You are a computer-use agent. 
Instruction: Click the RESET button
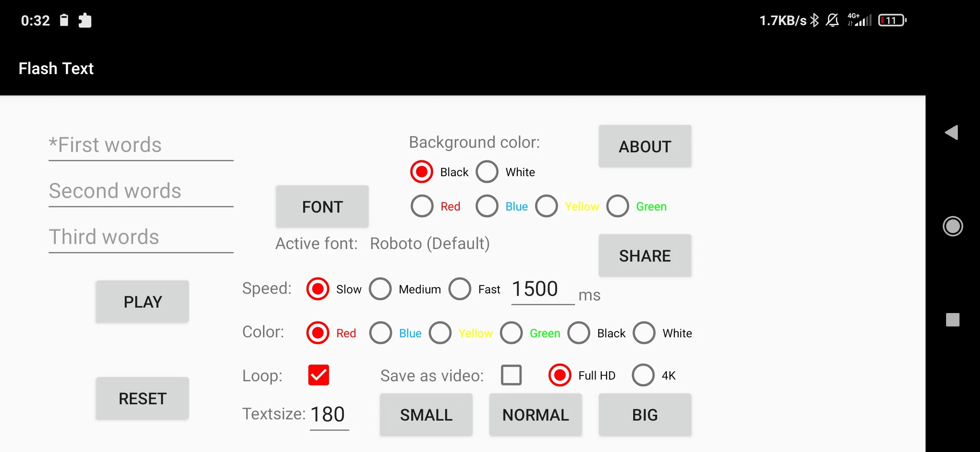142,399
